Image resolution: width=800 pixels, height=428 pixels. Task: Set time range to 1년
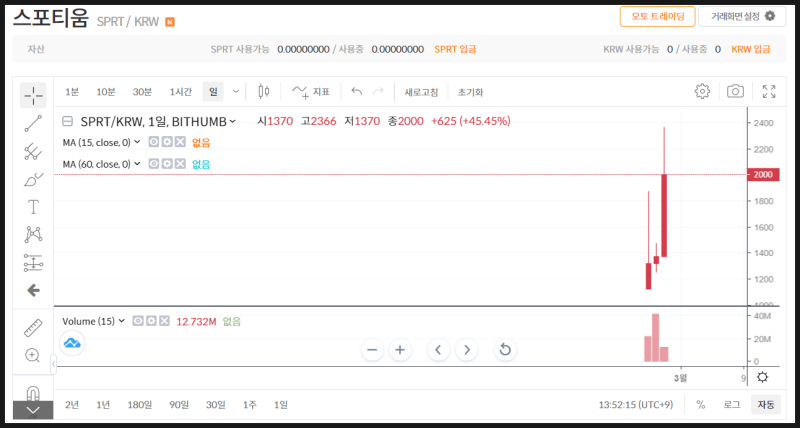(x=103, y=405)
